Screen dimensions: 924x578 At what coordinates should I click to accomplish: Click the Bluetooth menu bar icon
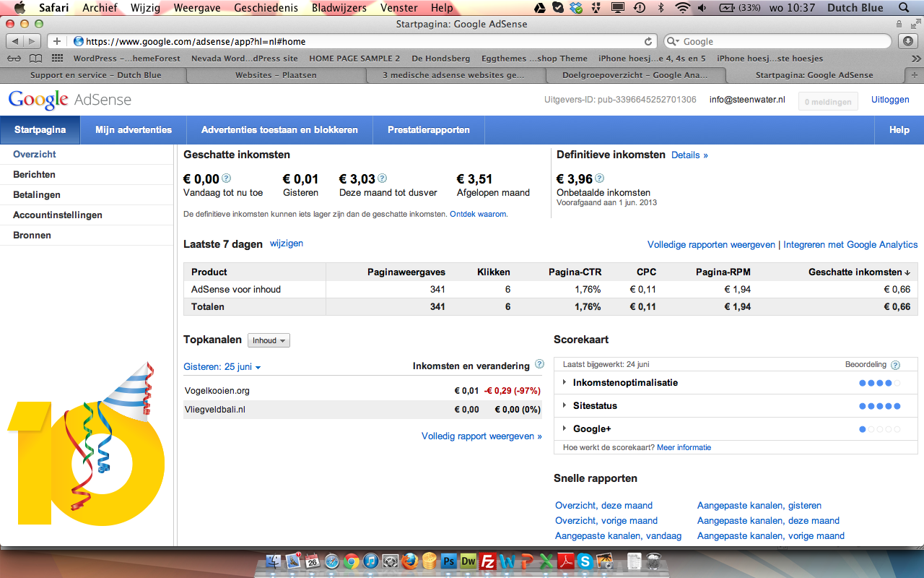661,8
